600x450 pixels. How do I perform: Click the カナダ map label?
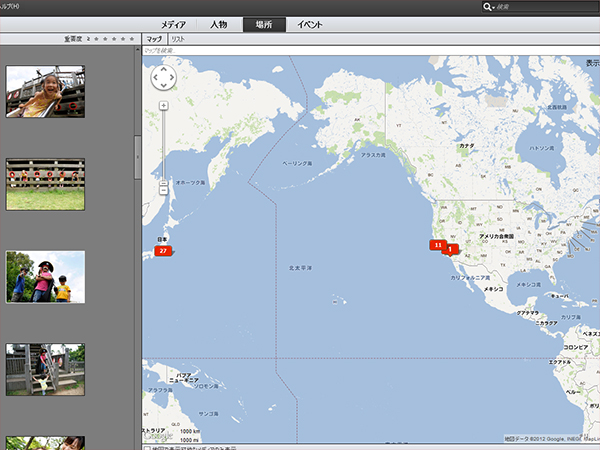point(467,146)
